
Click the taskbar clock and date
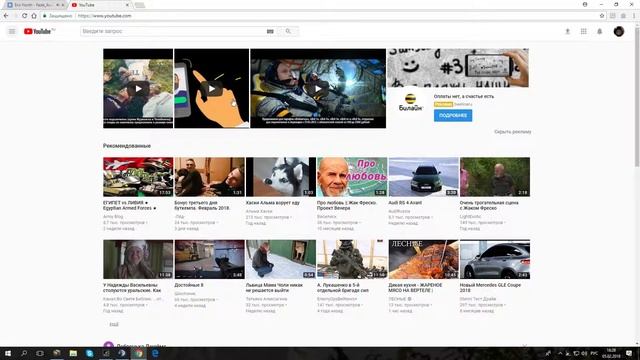(611, 353)
